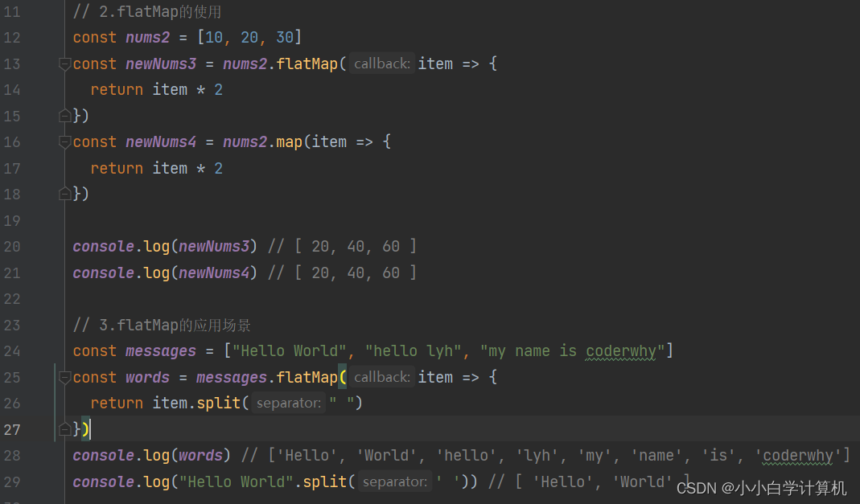Click line number 12 in the gutter
Viewport: 860px width, 504px height.
12,38
